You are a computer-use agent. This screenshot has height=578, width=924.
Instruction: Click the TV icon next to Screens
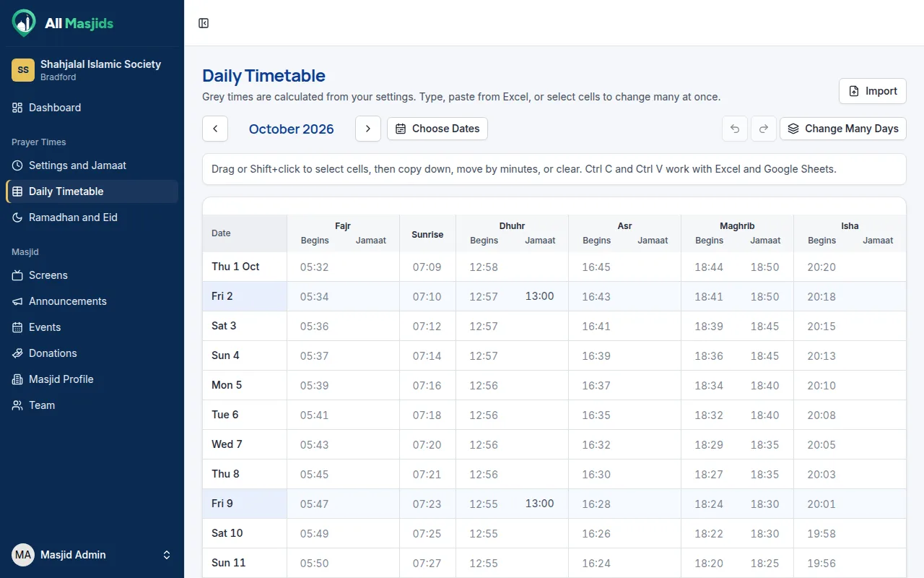pyautogui.click(x=17, y=275)
